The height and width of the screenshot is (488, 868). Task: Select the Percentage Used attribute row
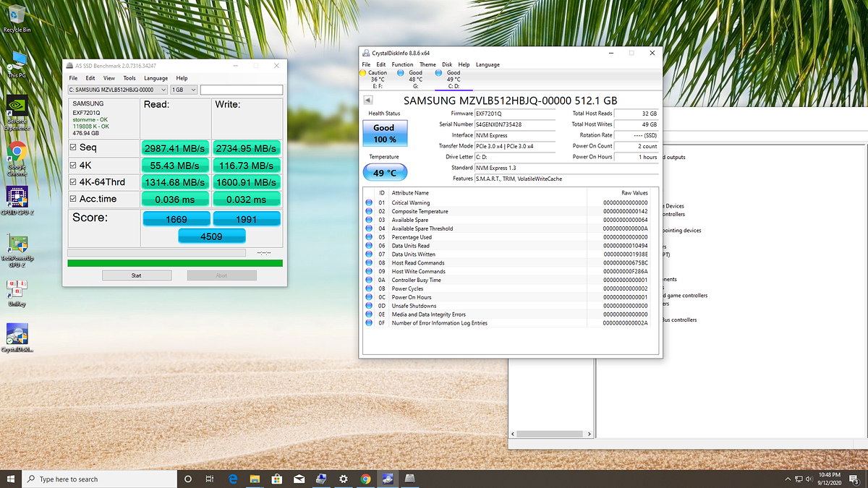508,236
